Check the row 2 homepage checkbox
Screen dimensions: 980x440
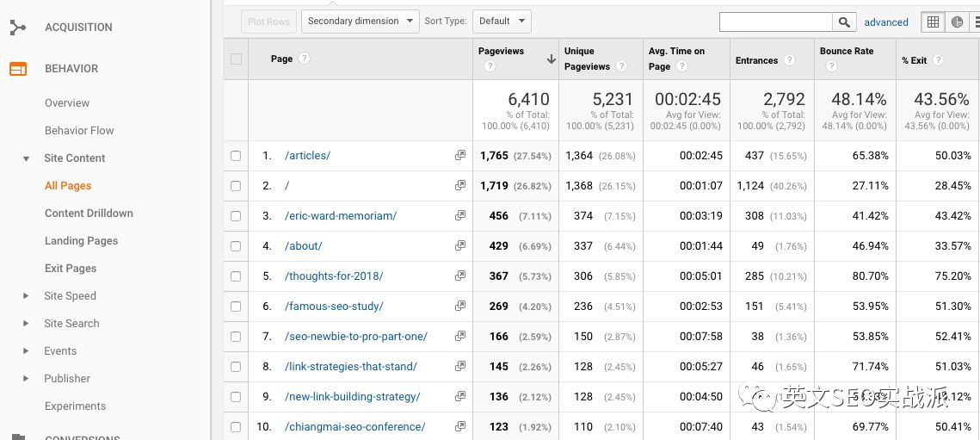[236, 186]
